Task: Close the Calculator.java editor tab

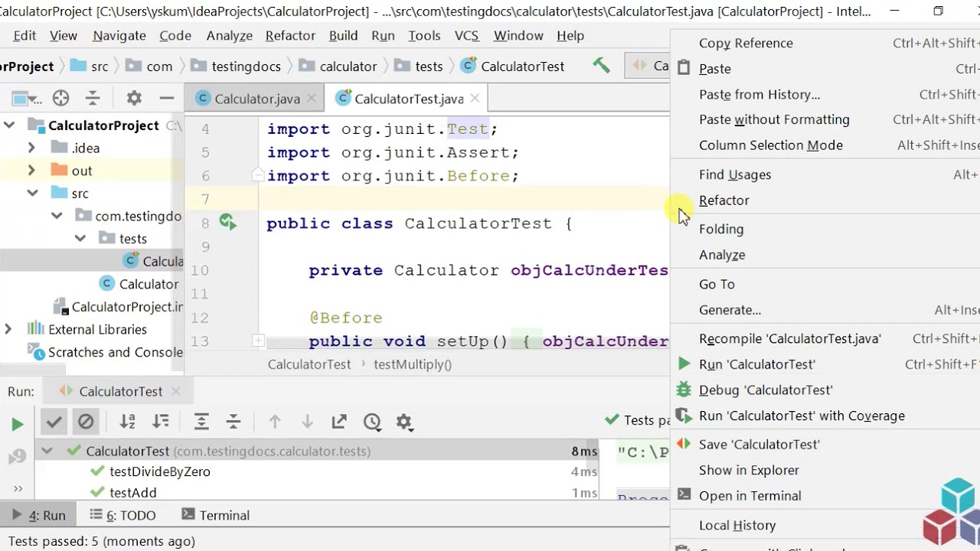Action: [312, 98]
